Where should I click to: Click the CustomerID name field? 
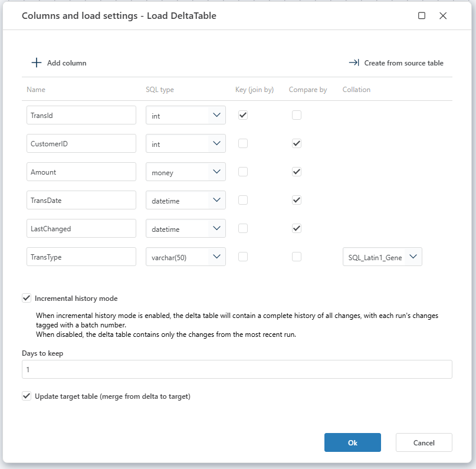point(81,143)
